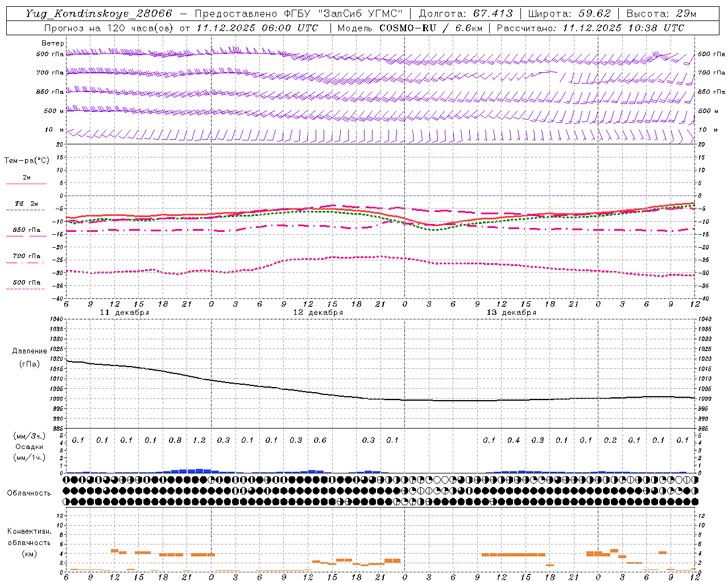Click the Долгота: 67.413 header value
The height and width of the screenshot is (582, 728).
[466, 14]
